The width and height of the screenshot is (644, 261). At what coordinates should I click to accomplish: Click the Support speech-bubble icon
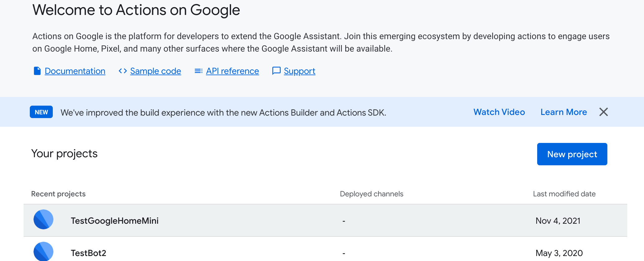point(276,71)
